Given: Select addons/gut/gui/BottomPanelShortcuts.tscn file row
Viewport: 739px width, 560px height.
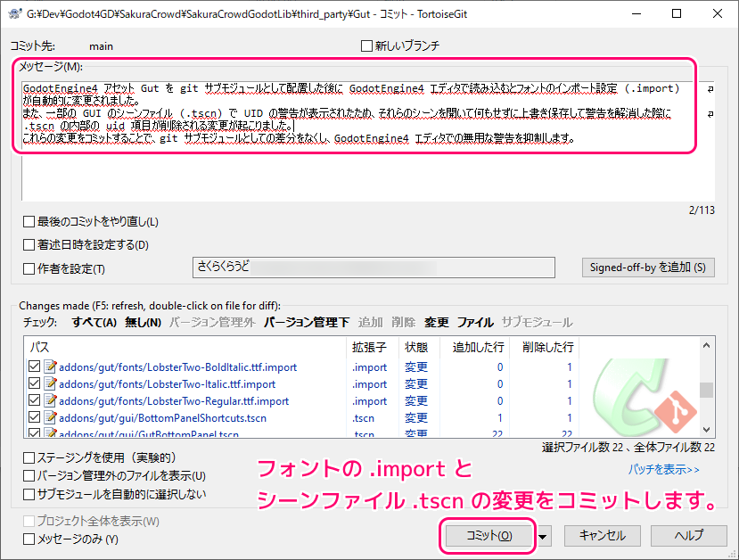Looking at the screenshot, I should (301, 417).
